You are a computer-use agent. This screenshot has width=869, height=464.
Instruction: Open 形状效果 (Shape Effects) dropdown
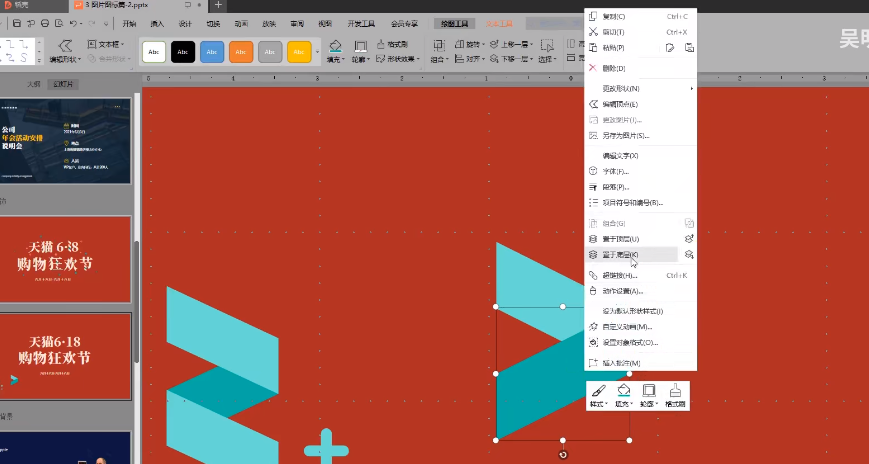398,59
